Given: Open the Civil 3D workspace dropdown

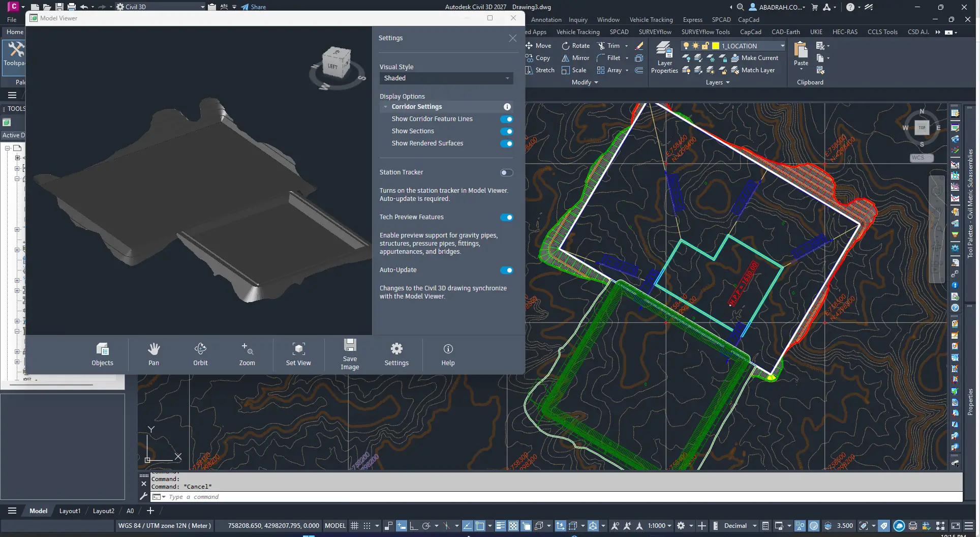Looking at the screenshot, I should pos(161,7).
